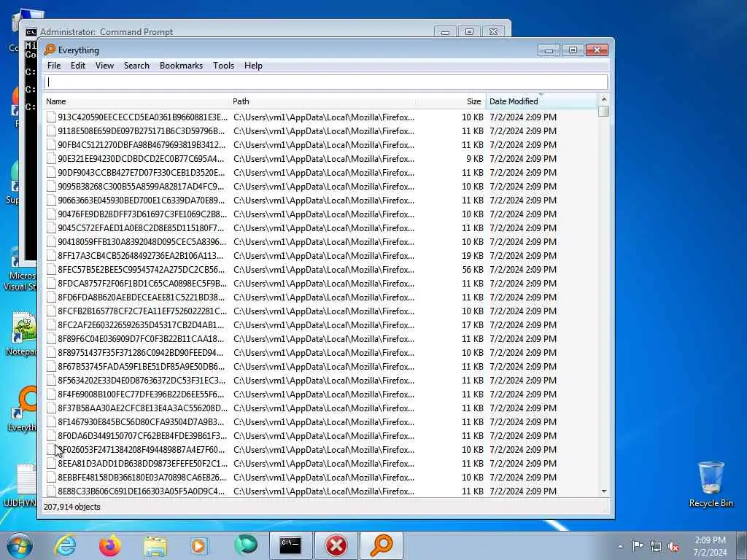Select file 8F89F6C04E036909D7FC0F3B22B11CAA18

click(141, 339)
